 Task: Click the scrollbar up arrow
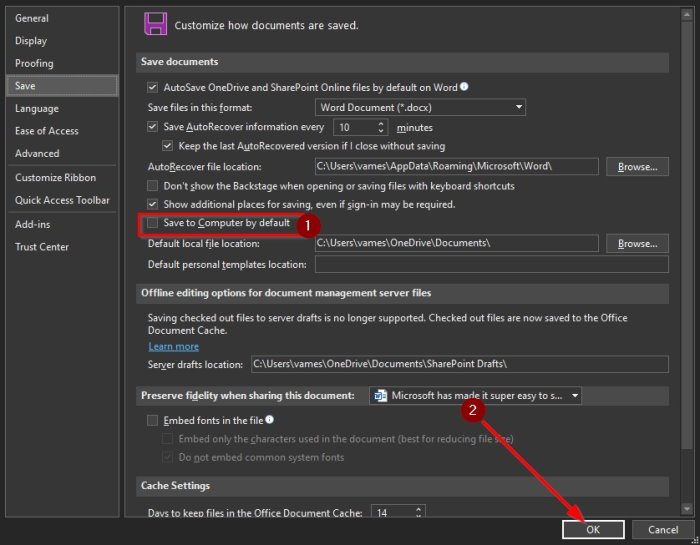coord(687,15)
